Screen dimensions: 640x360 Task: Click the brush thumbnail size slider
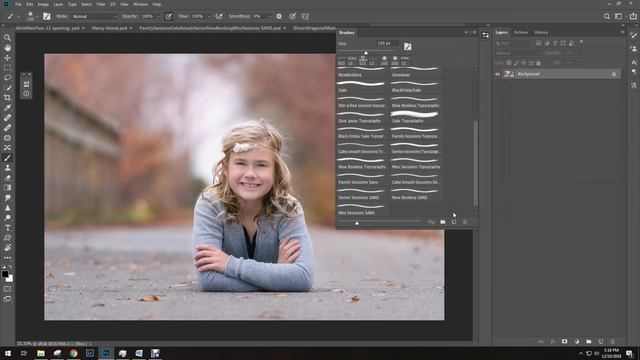coord(357,223)
